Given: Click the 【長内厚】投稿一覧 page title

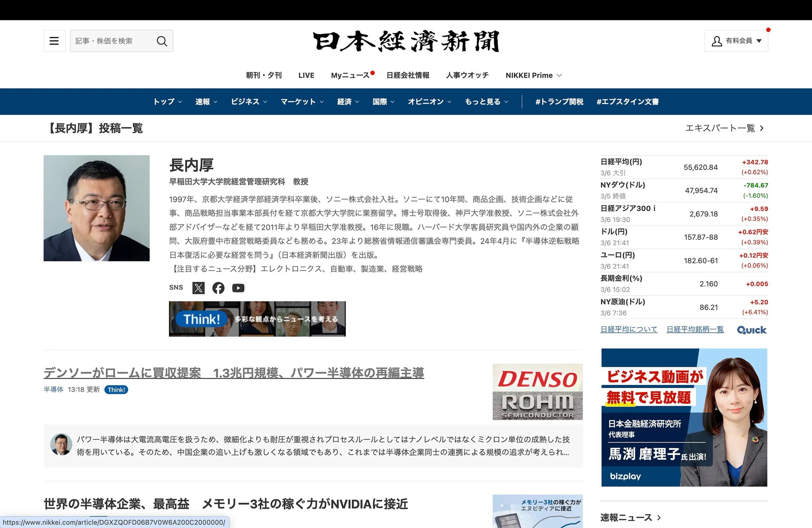Looking at the screenshot, I should (94, 128).
